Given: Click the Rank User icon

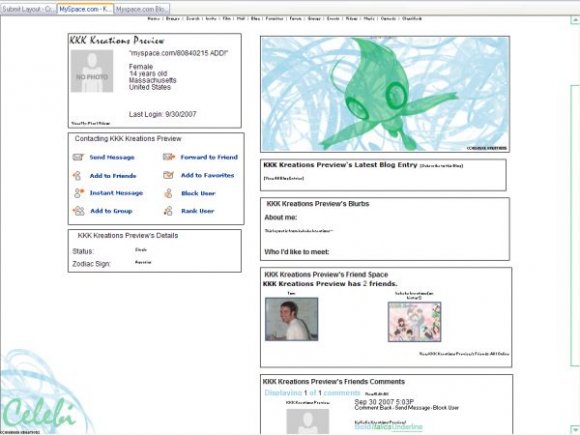Looking at the screenshot, I should [168, 211].
